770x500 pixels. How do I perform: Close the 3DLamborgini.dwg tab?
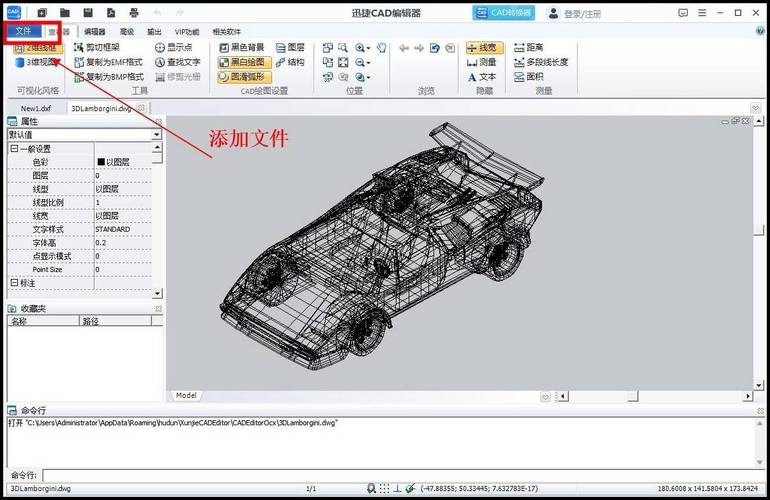141,108
